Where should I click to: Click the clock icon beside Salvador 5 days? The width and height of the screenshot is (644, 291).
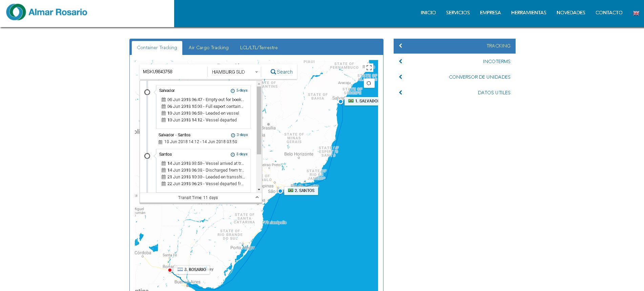click(233, 91)
